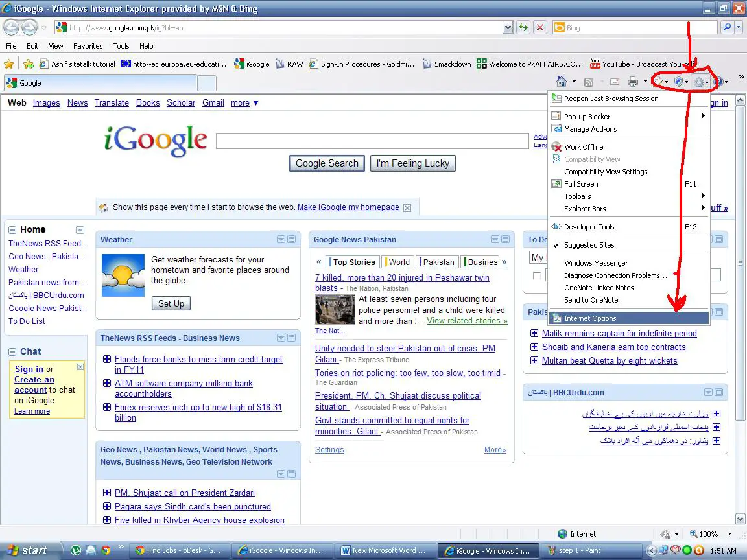Open the zoom level 100% dropdown
Image resolution: width=747 pixels, height=560 pixels.
[729, 534]
